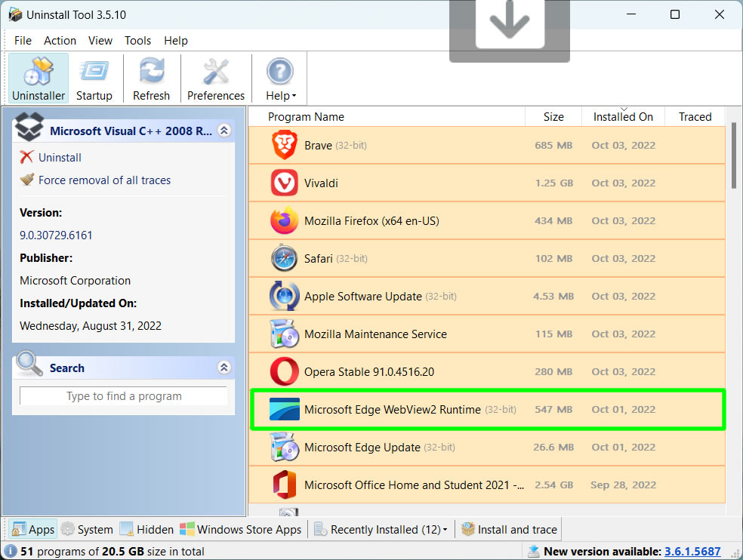This screenshot has width=743, height=560.
Task: Switch to the Startup manager
Action: 94,78
